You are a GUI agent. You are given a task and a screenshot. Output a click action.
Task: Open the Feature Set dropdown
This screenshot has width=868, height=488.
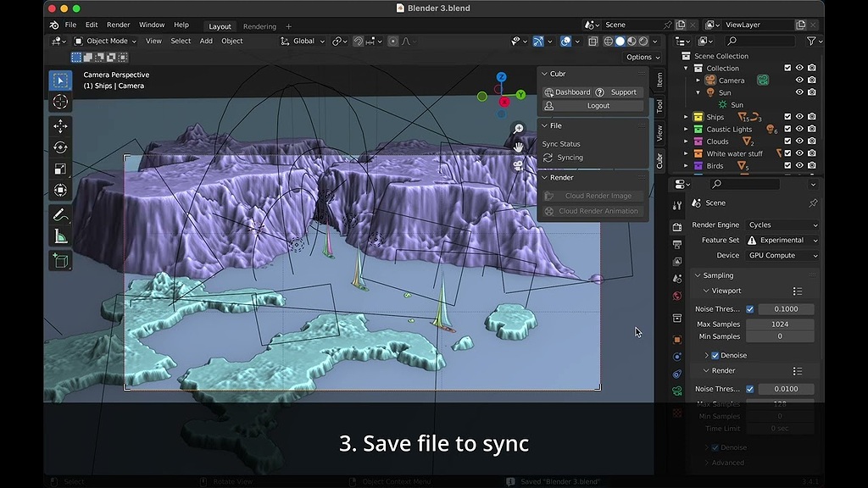[782, 240]
